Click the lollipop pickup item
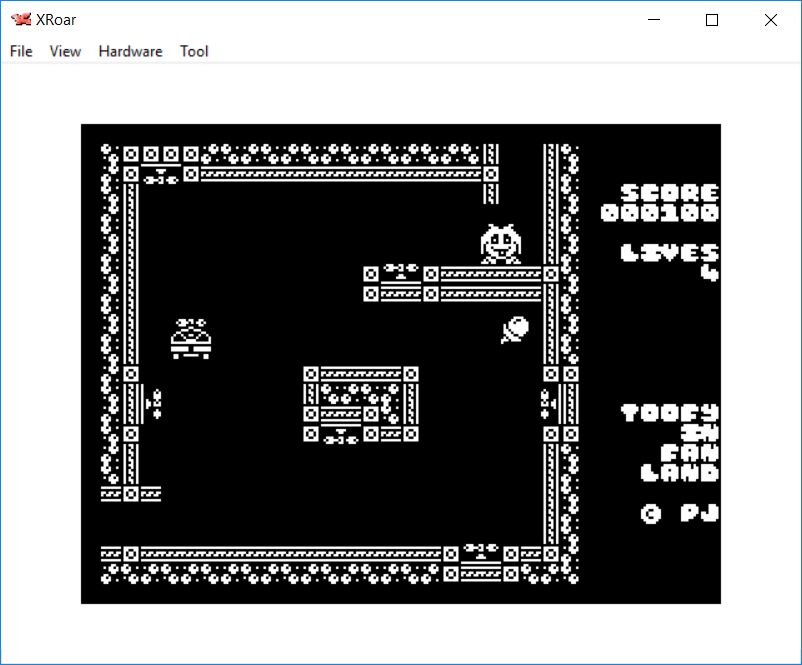 click(x=515, y=329)
